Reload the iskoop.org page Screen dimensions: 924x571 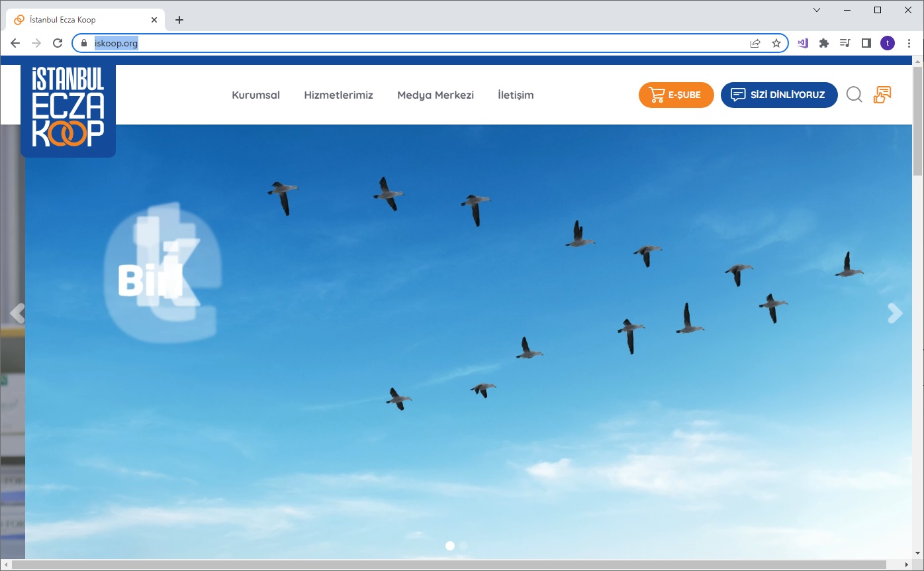[x=58, y=43]
